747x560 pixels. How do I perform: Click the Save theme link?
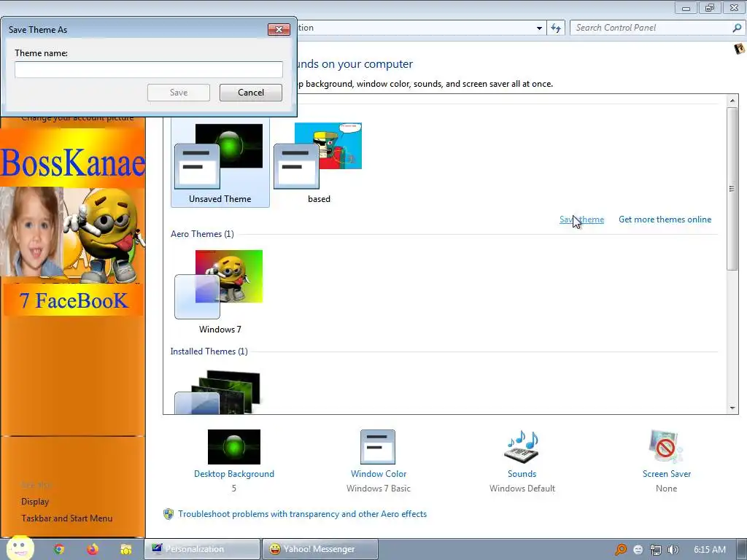581,219
